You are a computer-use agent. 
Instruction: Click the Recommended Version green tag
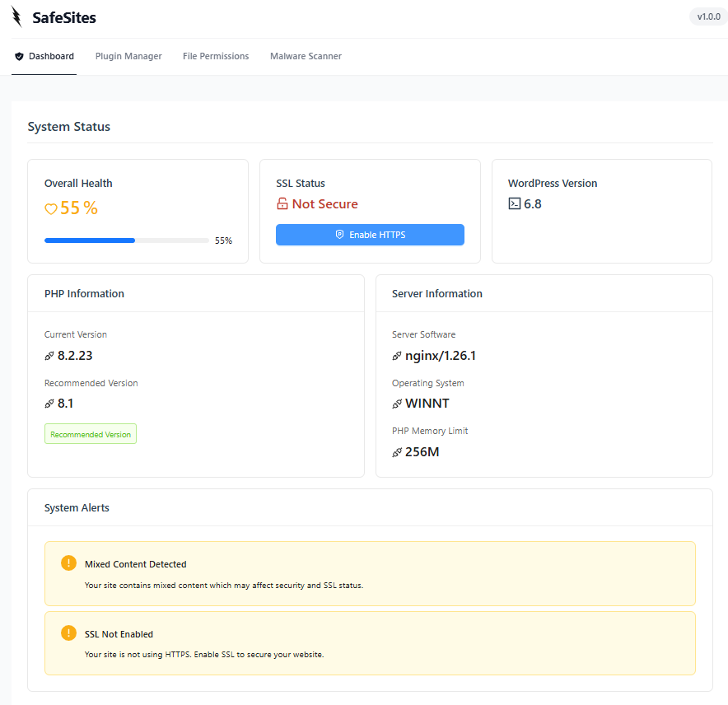pos(91,434)
